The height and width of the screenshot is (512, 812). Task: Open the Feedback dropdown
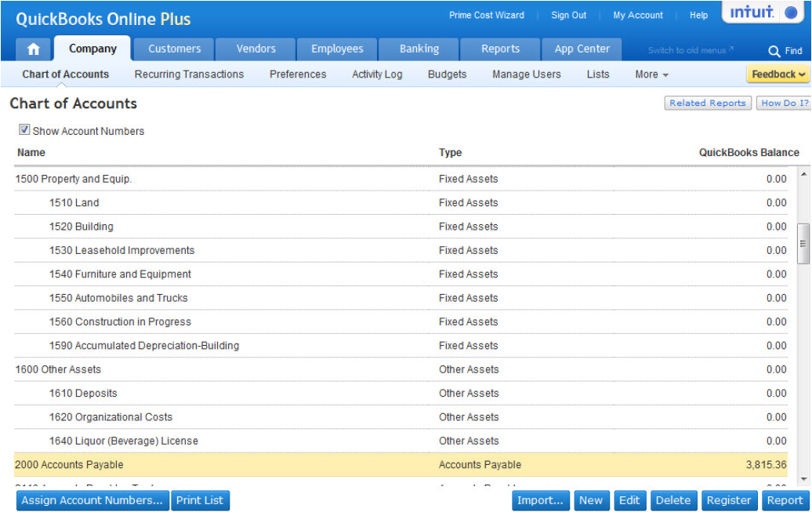click(778, 74)
